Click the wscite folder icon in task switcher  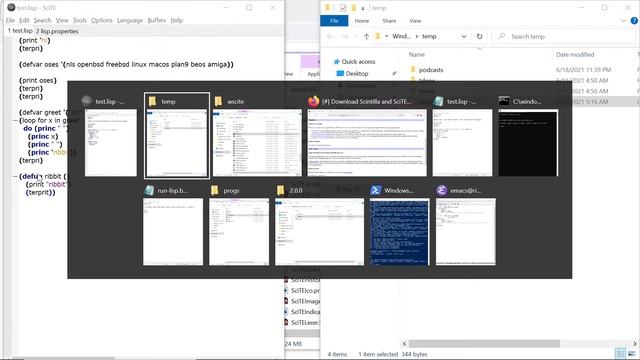pyautogui.click(x=218, y=101)
